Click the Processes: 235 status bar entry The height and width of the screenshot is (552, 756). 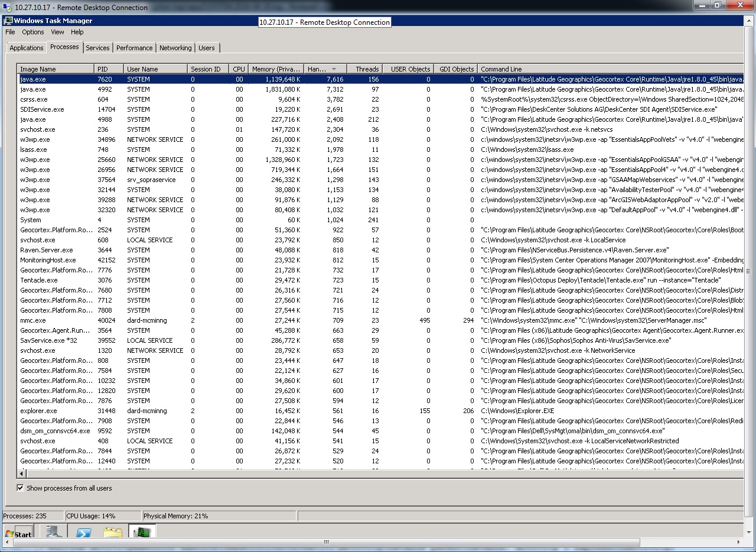33,516
